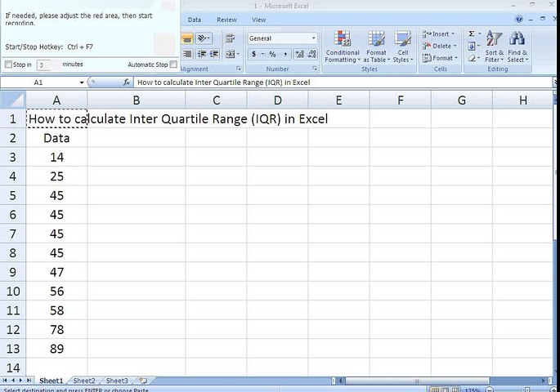This screenshot has width=560, height=392.
Task: Click the zoom out minus button
Action: point(490,390)
